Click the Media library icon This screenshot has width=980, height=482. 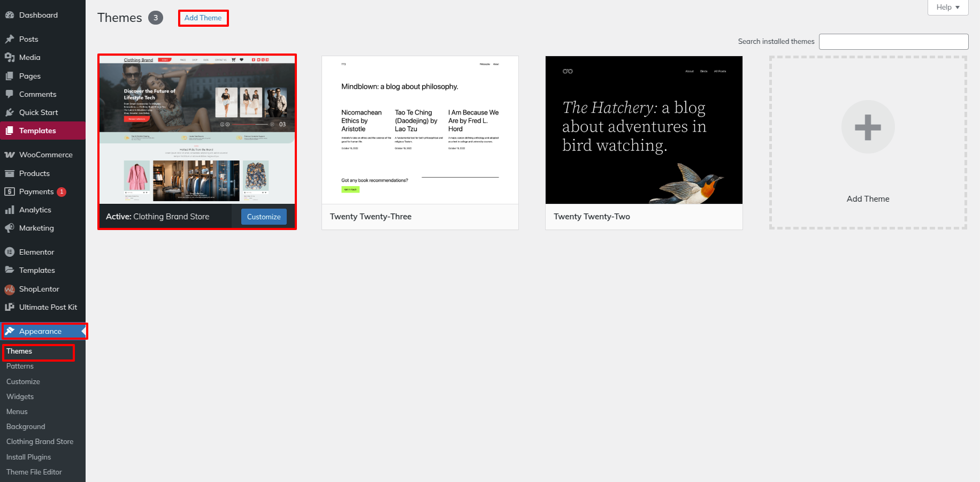click(10, 57)
